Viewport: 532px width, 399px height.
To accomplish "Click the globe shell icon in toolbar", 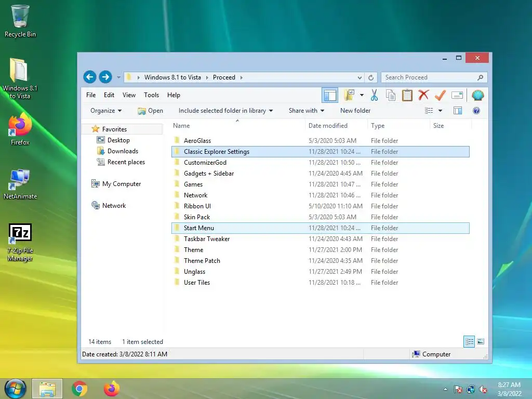I will point(477,96).
